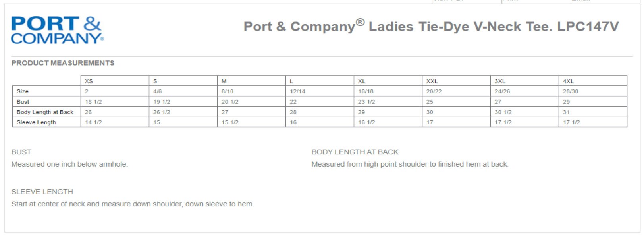
Task: Click the registered trademark symbol in title
Action: (360, 22)
